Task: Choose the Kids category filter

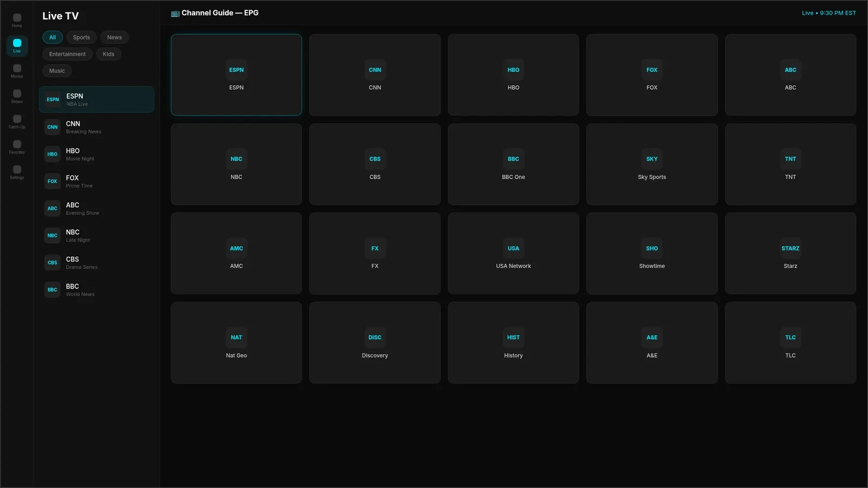Action: [108, 54]
